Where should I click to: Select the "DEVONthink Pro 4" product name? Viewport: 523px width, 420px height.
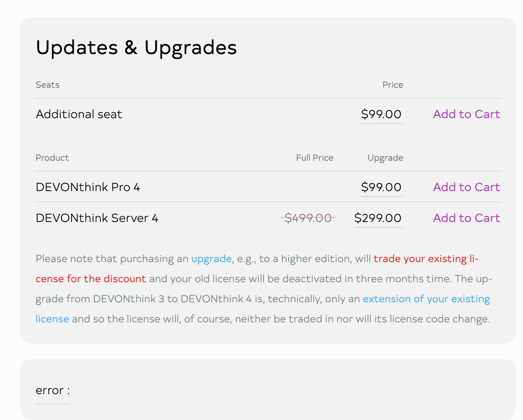click(88, 187)
